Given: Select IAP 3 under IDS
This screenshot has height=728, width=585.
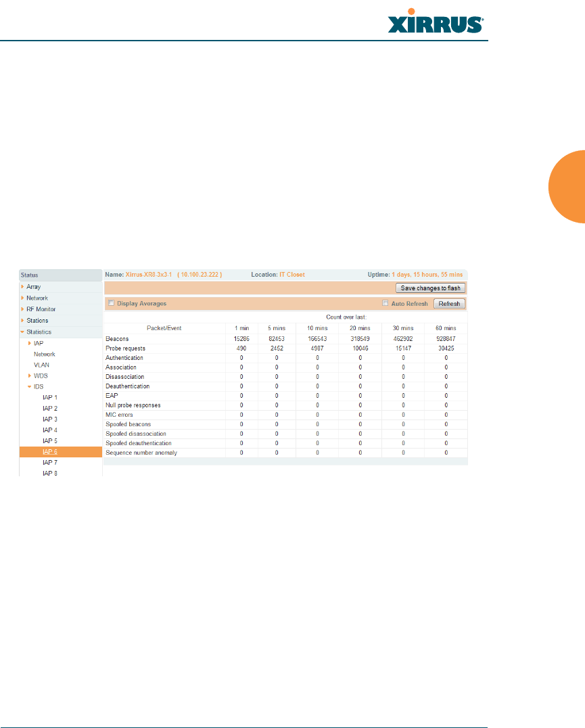Looking at the screenshot, I should coord(50,419).
